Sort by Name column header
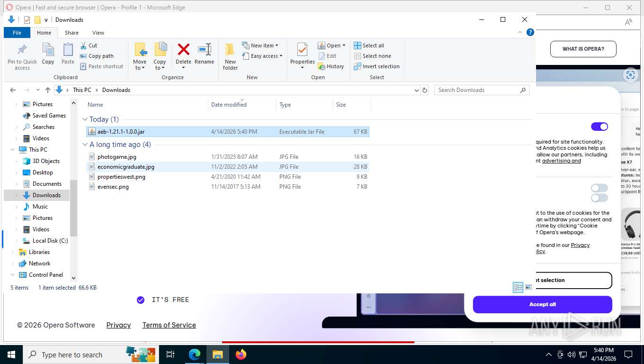The width and height of the screenshot is (644, 364). [x=146, y=105]
